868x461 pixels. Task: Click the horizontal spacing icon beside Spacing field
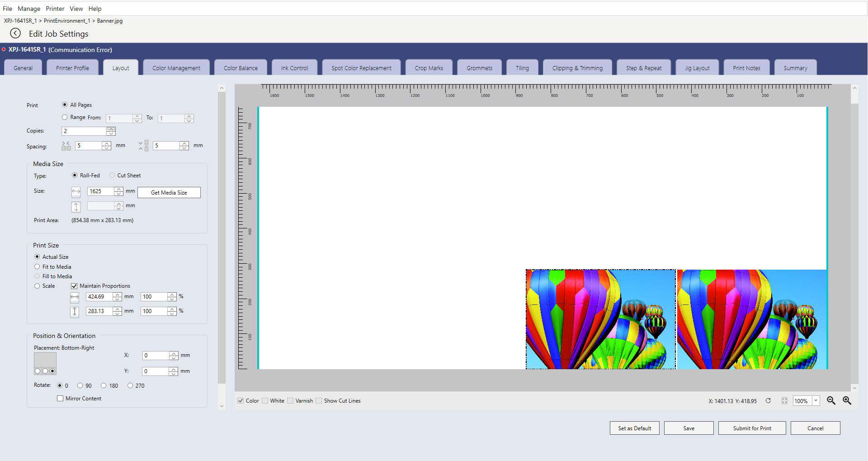[66, 146]
